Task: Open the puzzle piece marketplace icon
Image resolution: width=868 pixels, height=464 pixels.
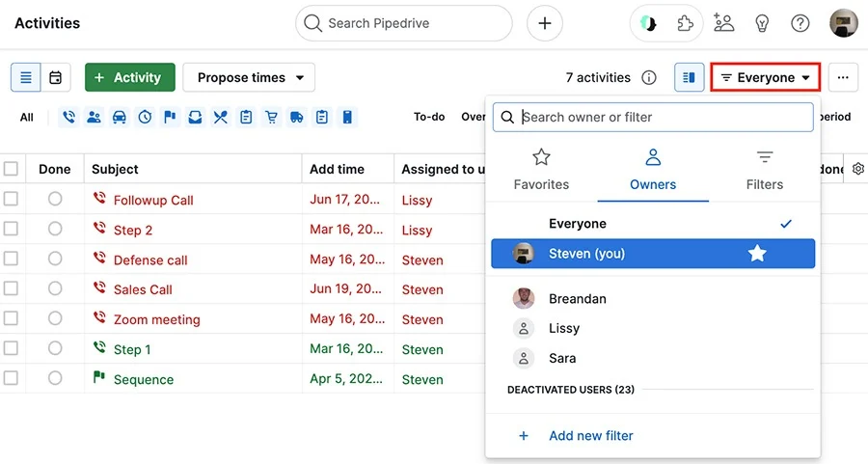Action: 685,23
